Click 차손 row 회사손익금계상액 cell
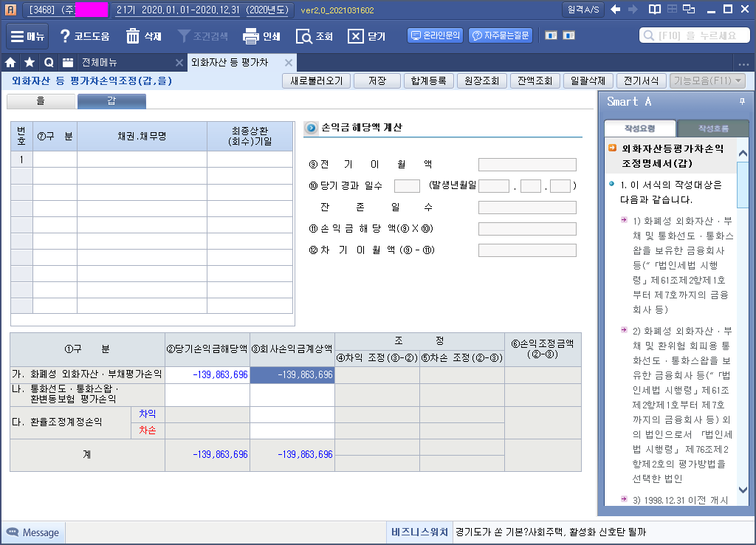This screenshot has height=545, width=756. (292, 431)
